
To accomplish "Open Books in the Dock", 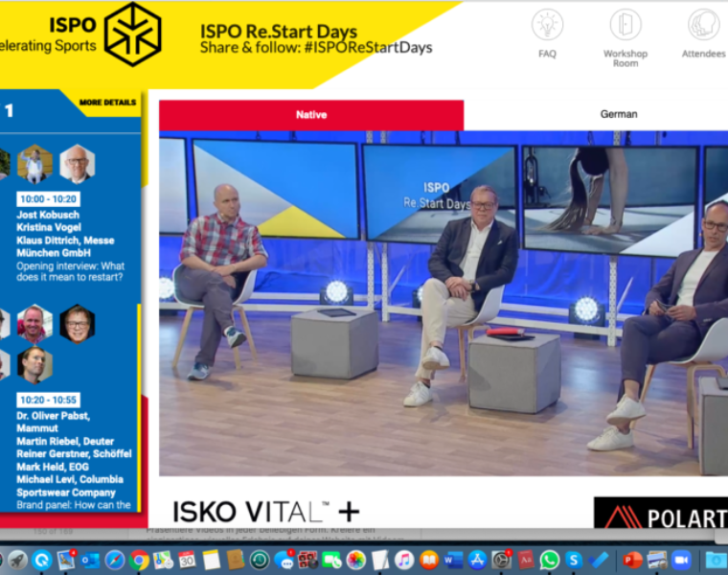I will coord(429,560).
